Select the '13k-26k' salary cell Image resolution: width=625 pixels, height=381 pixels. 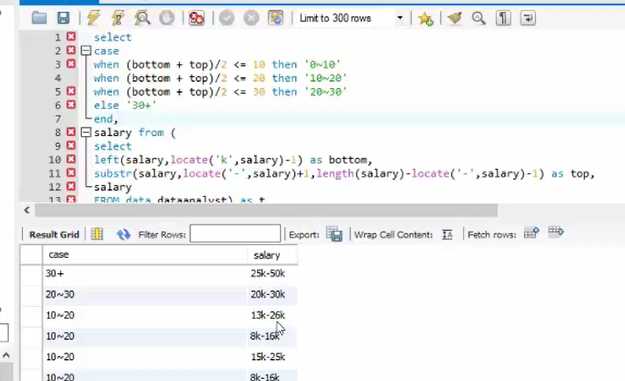pos(273,315)
